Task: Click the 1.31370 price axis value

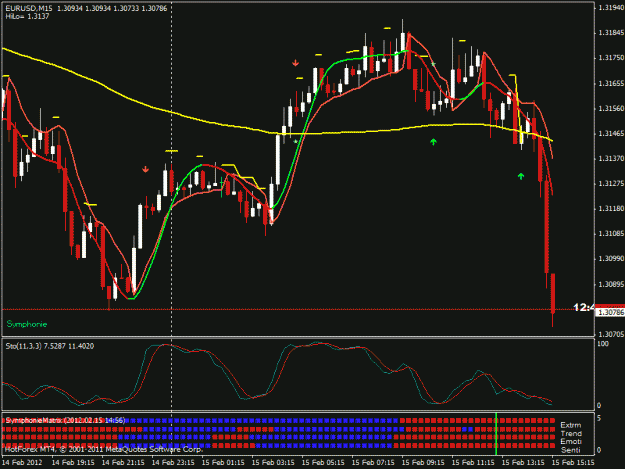Action: tap(611, 159)
